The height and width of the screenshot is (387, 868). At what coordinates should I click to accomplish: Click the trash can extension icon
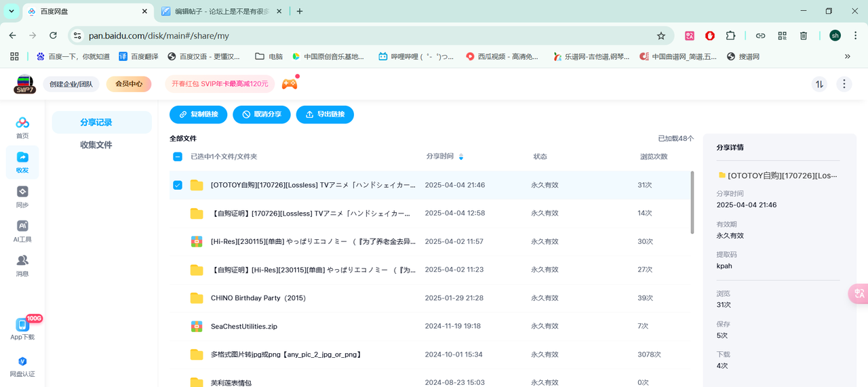point(804,35)
